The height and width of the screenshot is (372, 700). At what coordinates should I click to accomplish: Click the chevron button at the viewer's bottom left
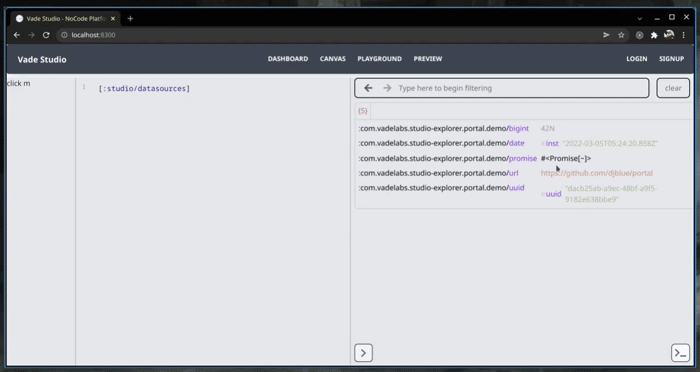363,353
